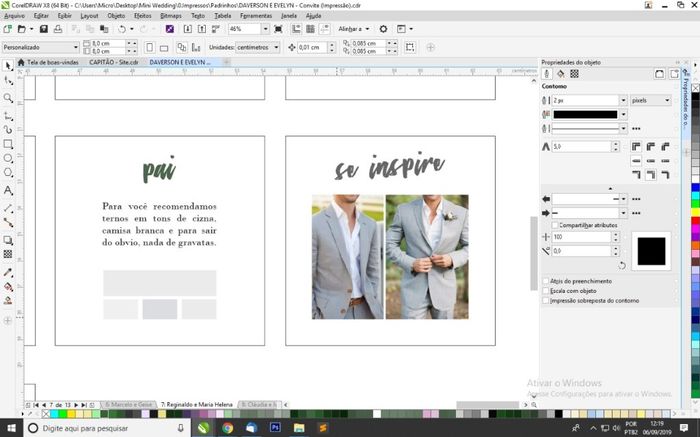The height and width of the screenshot is (437, 700).
Task: Select the beveled corners outline option
Action: click(x=665, y=146)
